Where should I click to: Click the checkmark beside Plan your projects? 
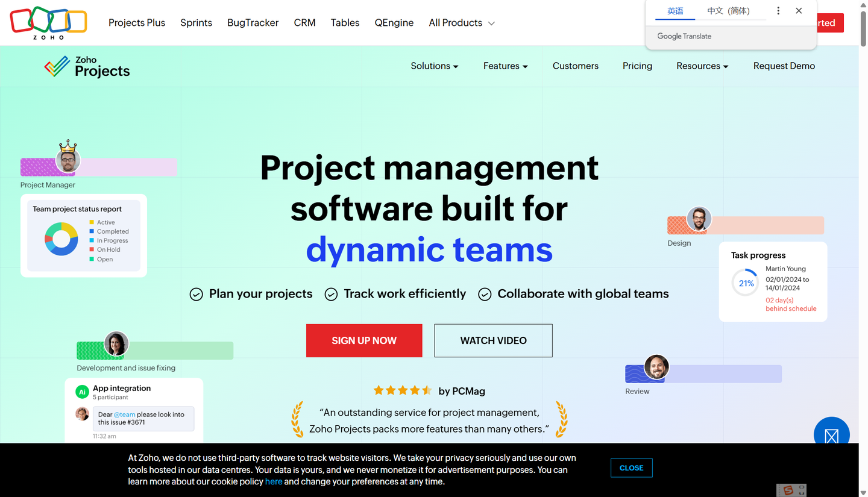[x=196, y=294]
